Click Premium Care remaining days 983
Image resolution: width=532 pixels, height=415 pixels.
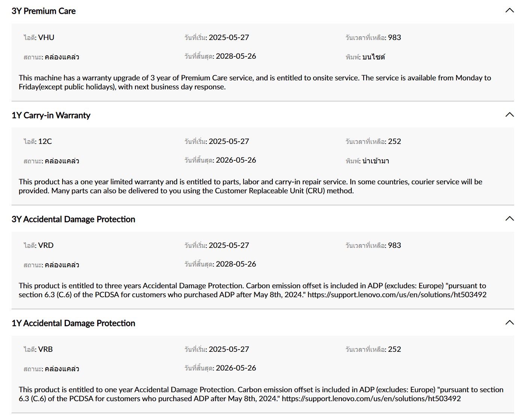(x=394, y=37)
